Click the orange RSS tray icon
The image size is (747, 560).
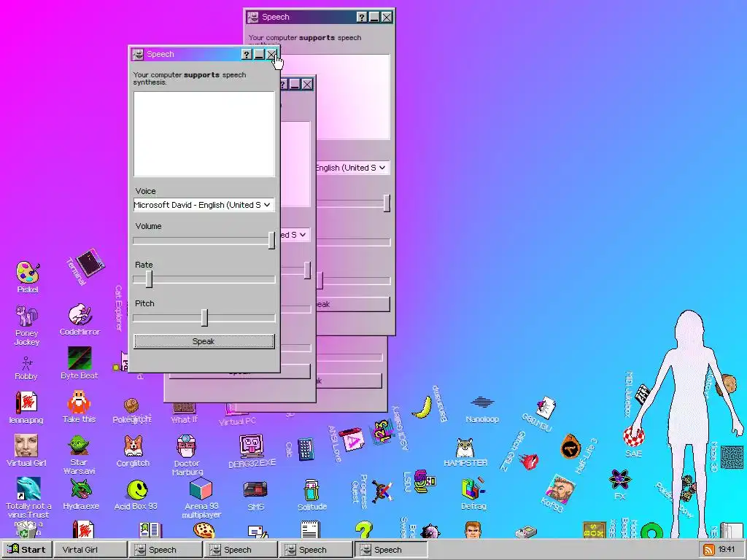click(709, 550)
